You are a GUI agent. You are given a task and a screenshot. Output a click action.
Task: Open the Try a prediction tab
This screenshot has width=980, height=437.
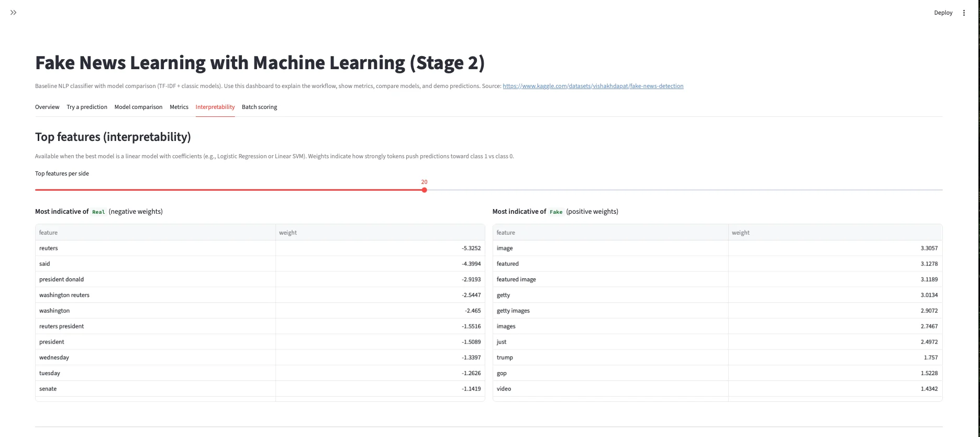tap(87, 107)
